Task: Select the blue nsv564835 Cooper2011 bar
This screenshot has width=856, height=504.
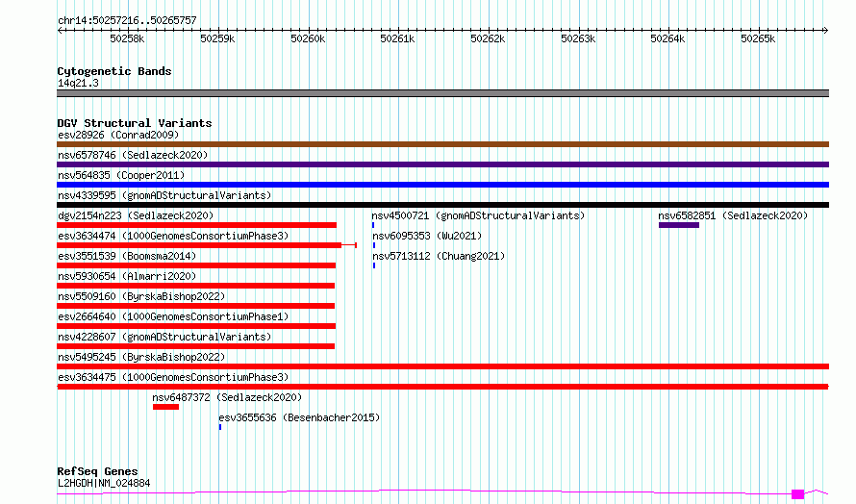Action: [442, 185]
